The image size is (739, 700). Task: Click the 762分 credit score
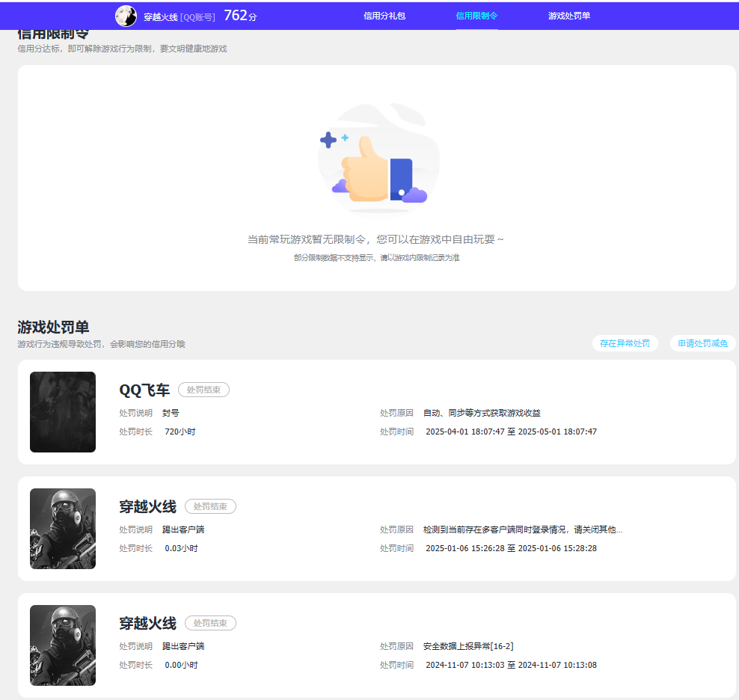240,16
